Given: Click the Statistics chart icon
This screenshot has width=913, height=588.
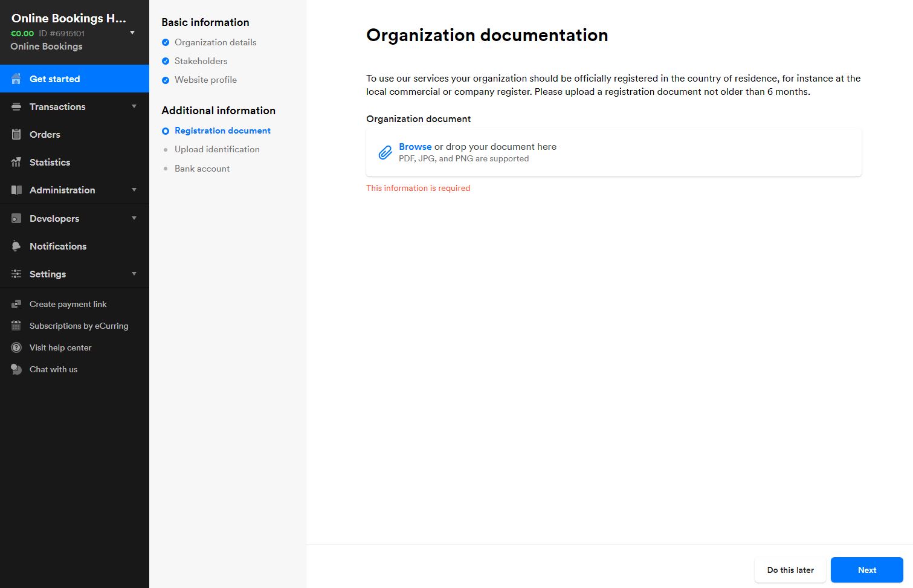Looking at the screenshot, I should point(16,162).
